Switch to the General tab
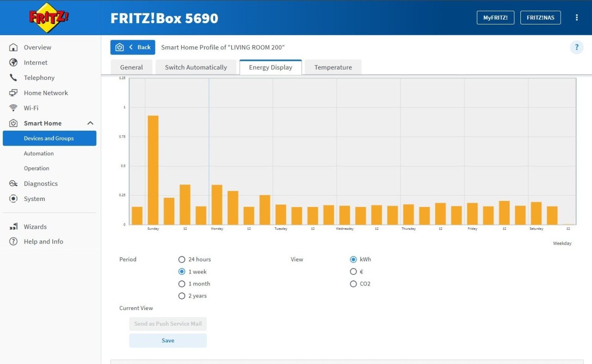The width and height of the screenshot is (592, 364). point(131,67)
